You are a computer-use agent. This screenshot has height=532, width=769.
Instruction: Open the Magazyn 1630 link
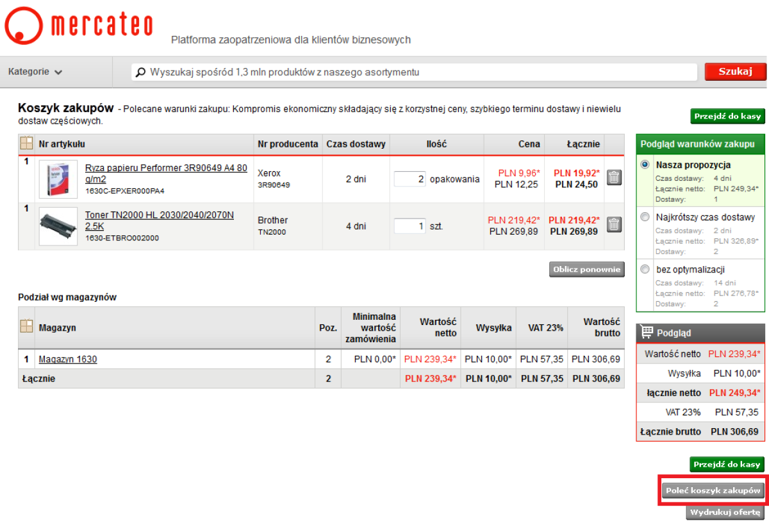point(68,359)
